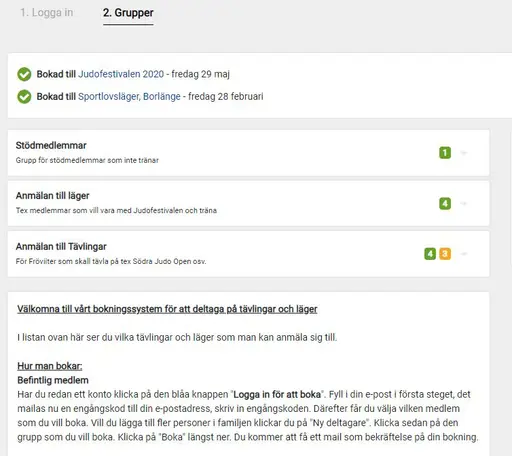Click green checkmark beside Judofestivalen 2020 booking

pyautogui.click(x=24, y=74)
